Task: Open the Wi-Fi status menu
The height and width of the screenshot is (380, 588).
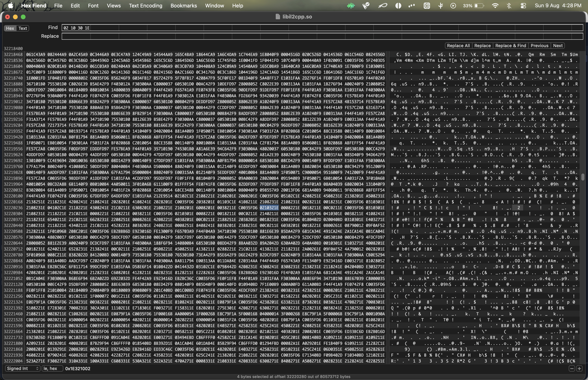Action: pyautogui.click(x=495, y=6)
